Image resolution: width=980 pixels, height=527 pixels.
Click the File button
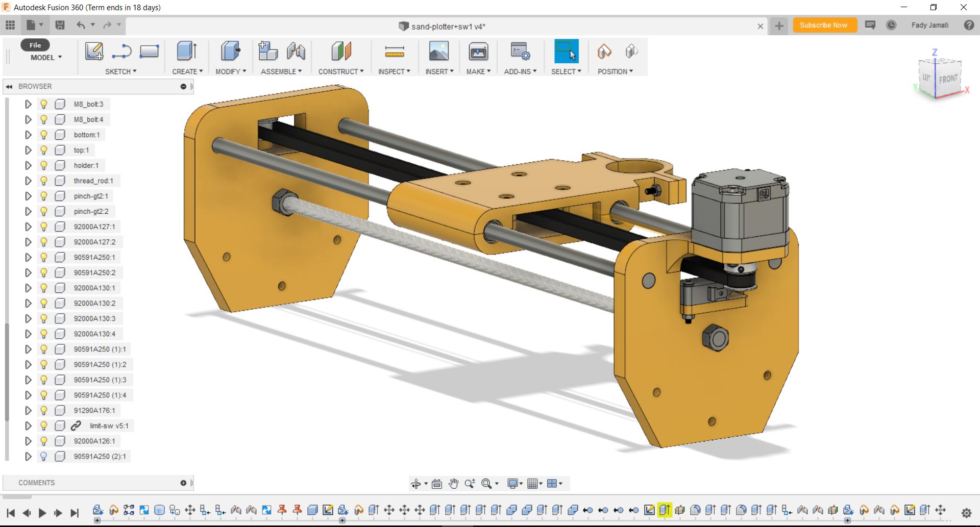tap(35, 45)
